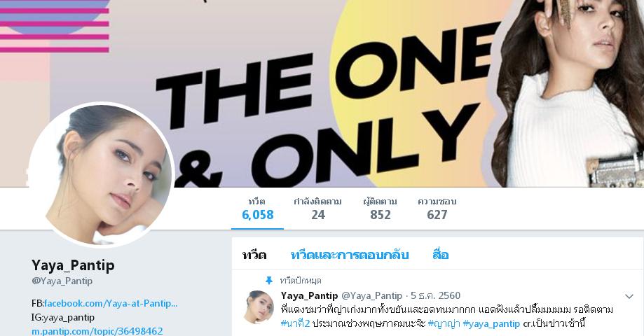Expand the pinned tweet options chevron

coord(629,296)
